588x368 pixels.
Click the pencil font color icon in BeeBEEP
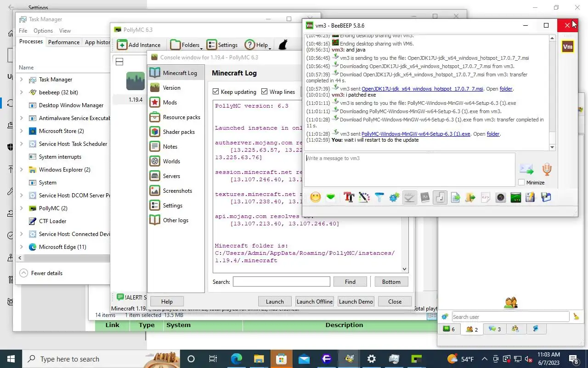point(364,197)
